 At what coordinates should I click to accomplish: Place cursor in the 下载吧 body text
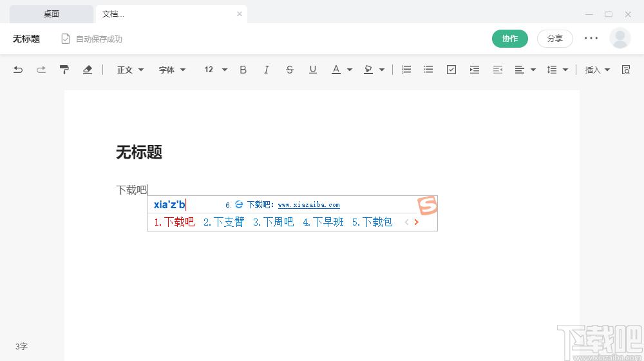131,190
